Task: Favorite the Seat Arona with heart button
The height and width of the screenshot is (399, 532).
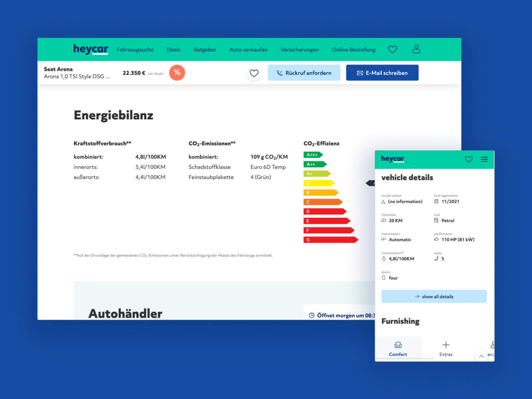Action: pos(254,74)
